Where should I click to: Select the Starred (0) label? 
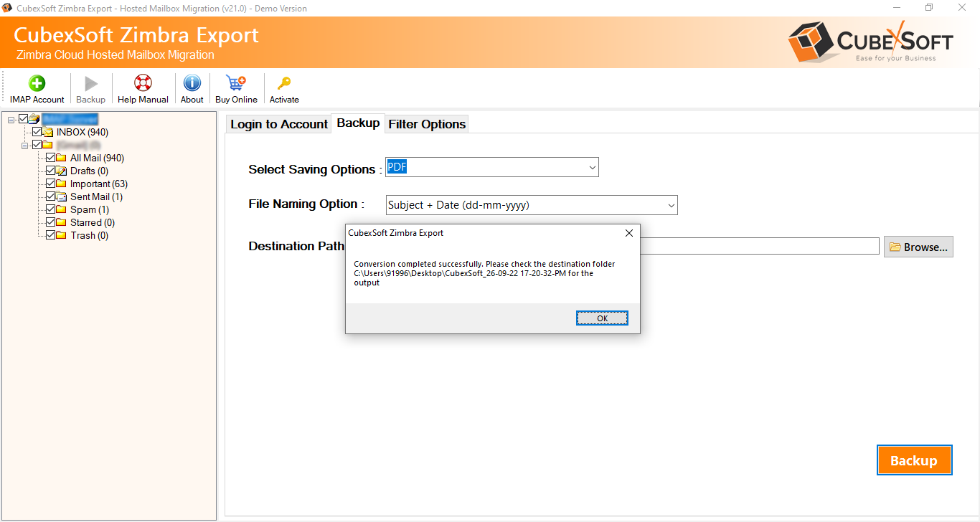tap(93, 222)
